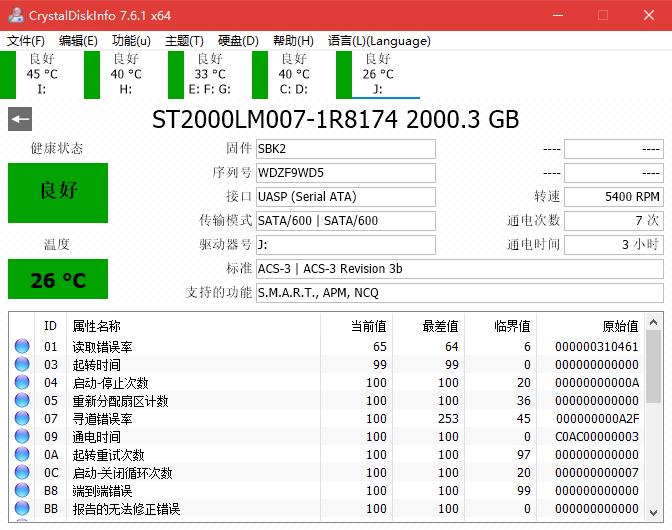Click the CrystalDiskInfo app icon in title bar
The height and width of the screenshot is (530, 672).
(16, 15)
